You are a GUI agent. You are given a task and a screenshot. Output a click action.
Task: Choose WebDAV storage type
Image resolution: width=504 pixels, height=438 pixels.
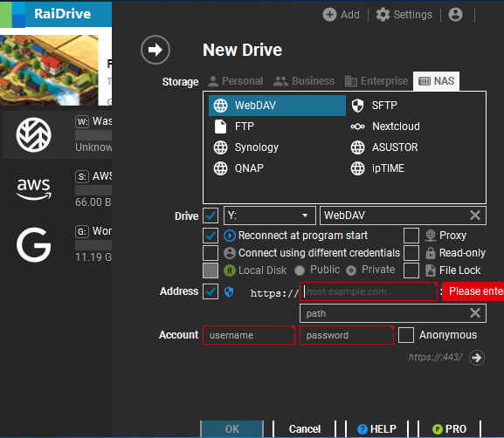277,106
